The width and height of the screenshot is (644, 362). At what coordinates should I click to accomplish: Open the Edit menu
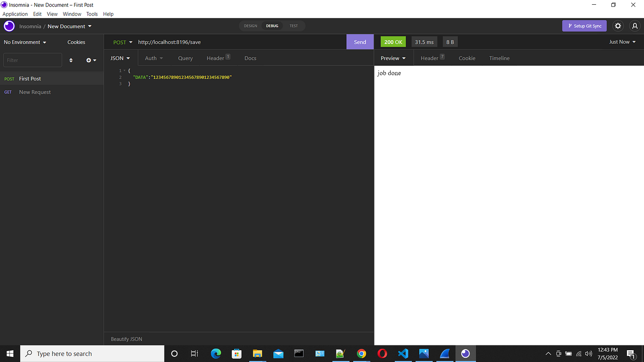pos(37,14)
